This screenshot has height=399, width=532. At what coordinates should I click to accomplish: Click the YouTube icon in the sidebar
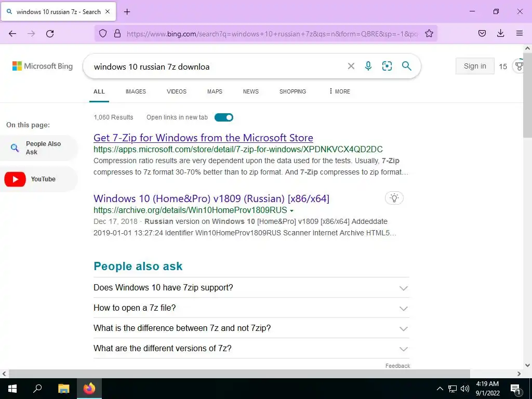pos(15,179)
